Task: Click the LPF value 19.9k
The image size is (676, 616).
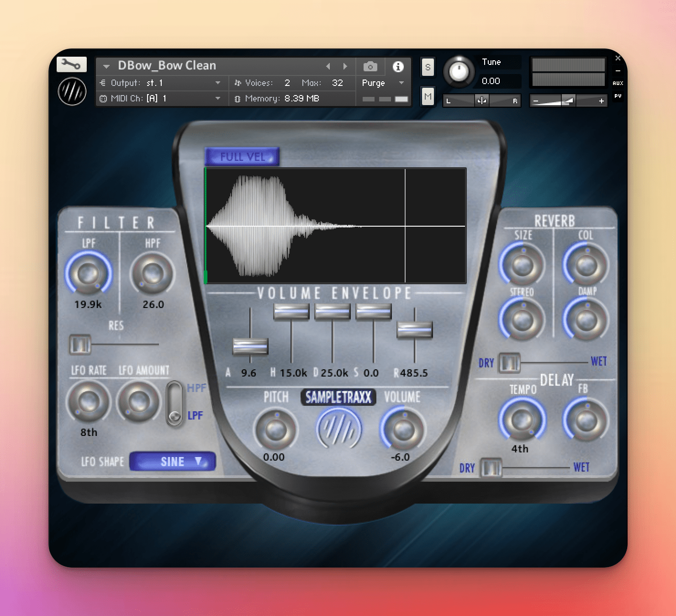Action: click(88, 304)
